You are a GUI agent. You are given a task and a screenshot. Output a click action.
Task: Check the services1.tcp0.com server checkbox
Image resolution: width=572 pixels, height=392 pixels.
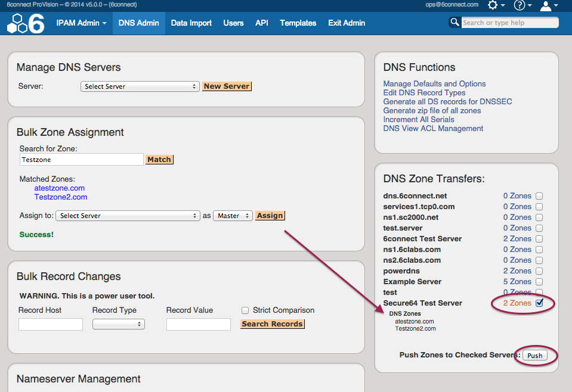click(539, 207)
